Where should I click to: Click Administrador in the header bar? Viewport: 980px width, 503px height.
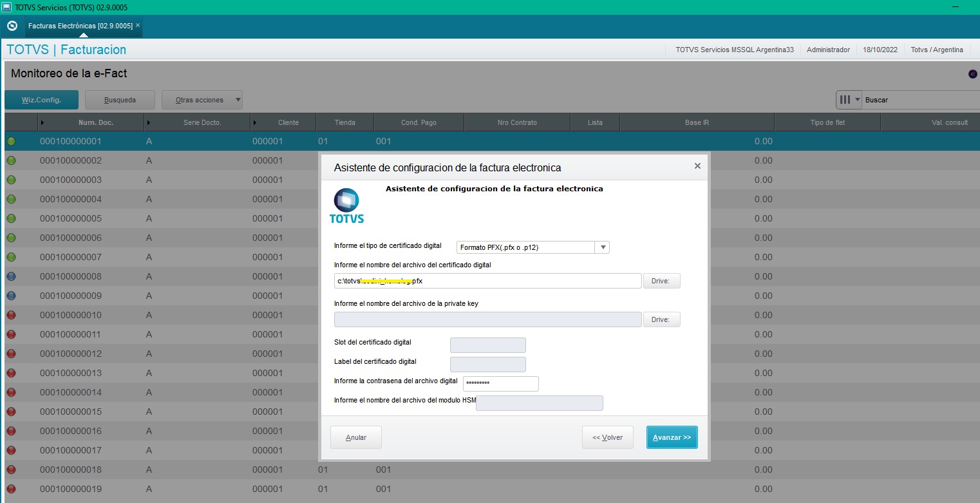(828, 50)
